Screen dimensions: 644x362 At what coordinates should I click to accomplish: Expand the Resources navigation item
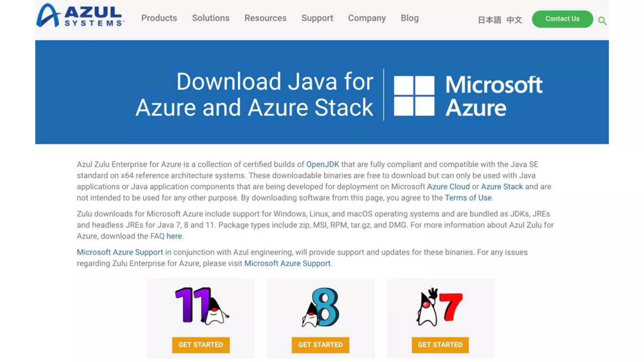pos(265,18)
